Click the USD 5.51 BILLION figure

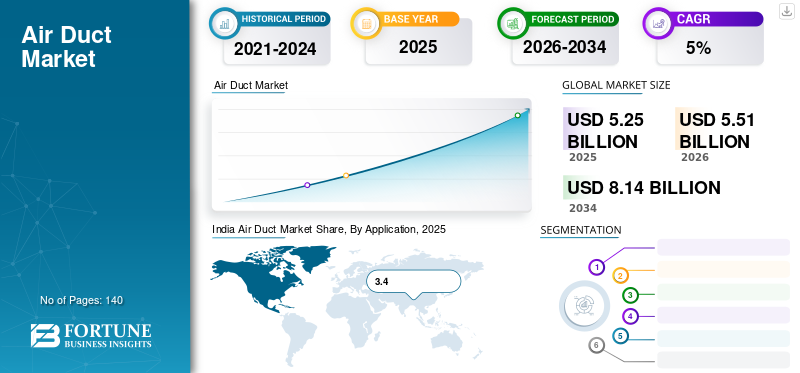[717, 130]
